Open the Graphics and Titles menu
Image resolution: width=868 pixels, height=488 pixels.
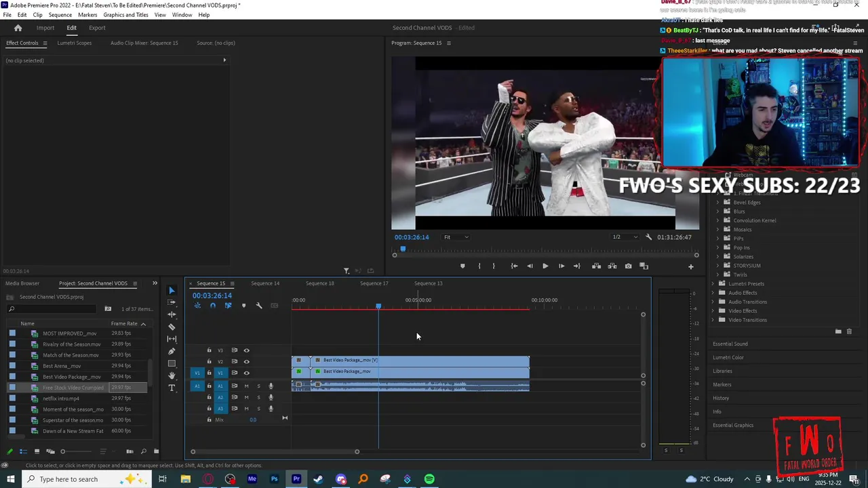(126, 15)
